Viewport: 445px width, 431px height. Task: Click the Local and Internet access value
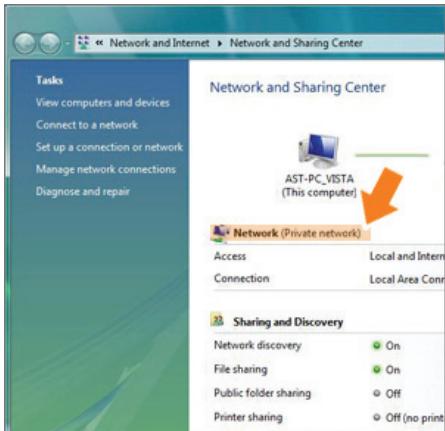click(x=407, y=256)
